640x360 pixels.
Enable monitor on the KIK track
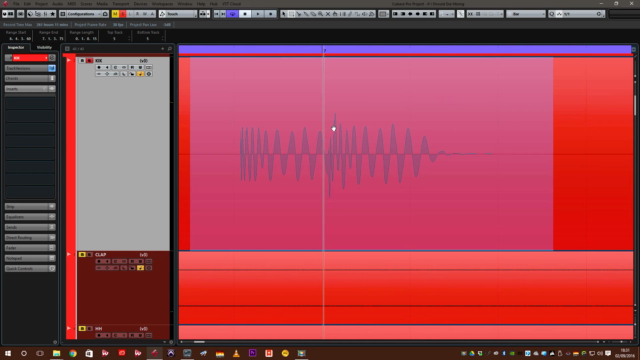click(107, 67)
